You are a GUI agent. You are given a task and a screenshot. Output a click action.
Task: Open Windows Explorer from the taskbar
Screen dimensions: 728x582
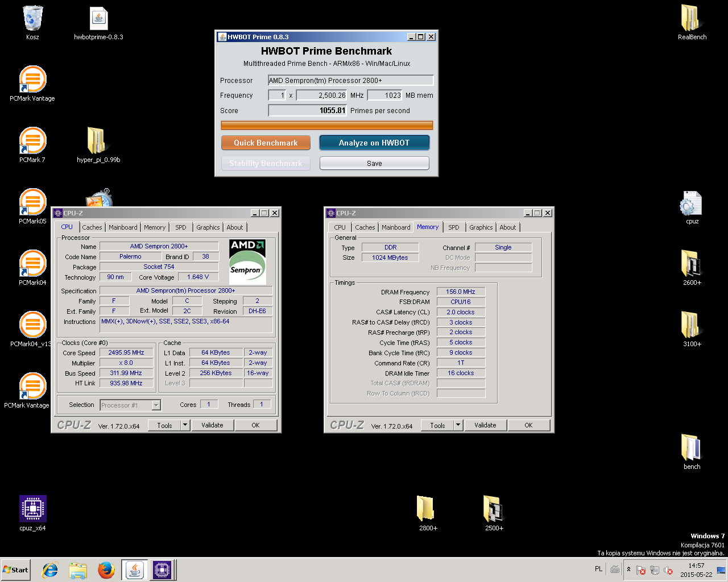click(x=78, y=570)
